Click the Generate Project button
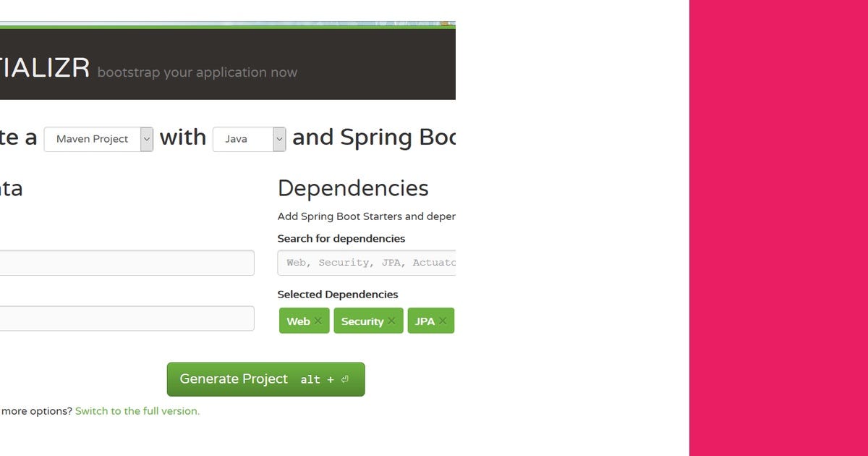 point(233,379)
